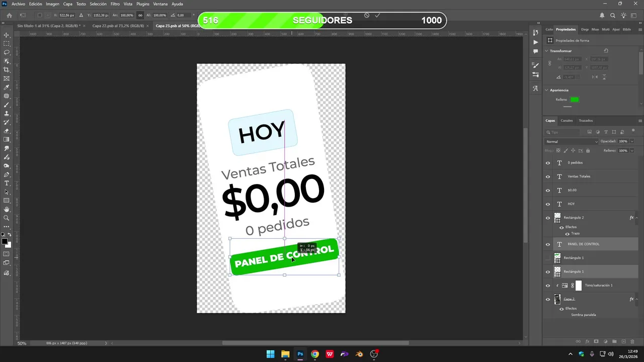Click the zoom level field showing 50%
The width and height of the screenshot is (644, 362).
pos(22,343)
